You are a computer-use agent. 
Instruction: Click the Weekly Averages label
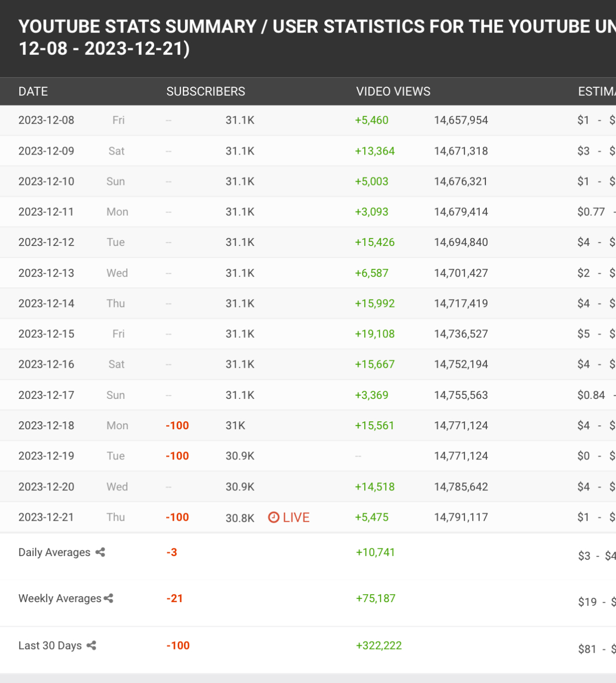click(x=60, y=598)
